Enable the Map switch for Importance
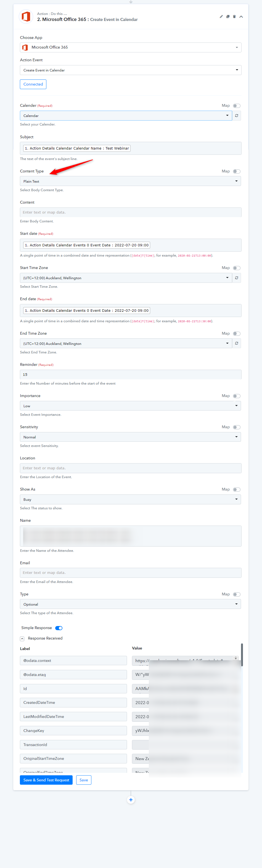 (x=237, y=396)
